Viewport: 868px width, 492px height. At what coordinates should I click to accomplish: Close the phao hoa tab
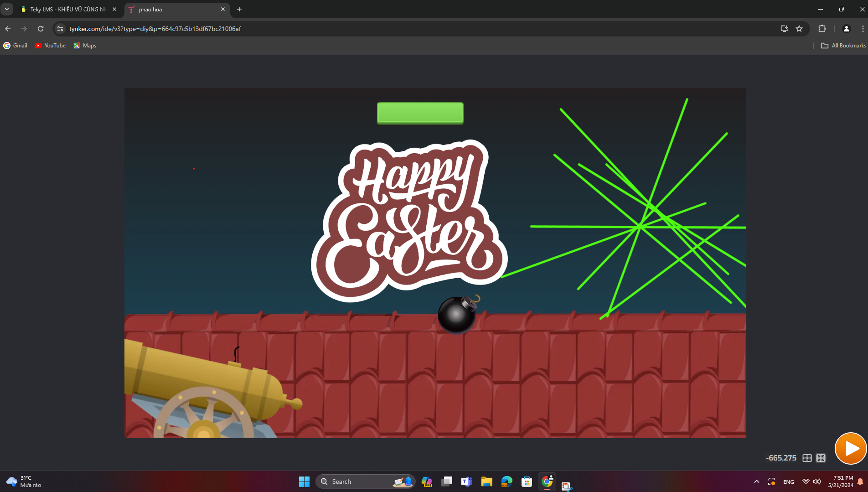click(x=223, y=9)
